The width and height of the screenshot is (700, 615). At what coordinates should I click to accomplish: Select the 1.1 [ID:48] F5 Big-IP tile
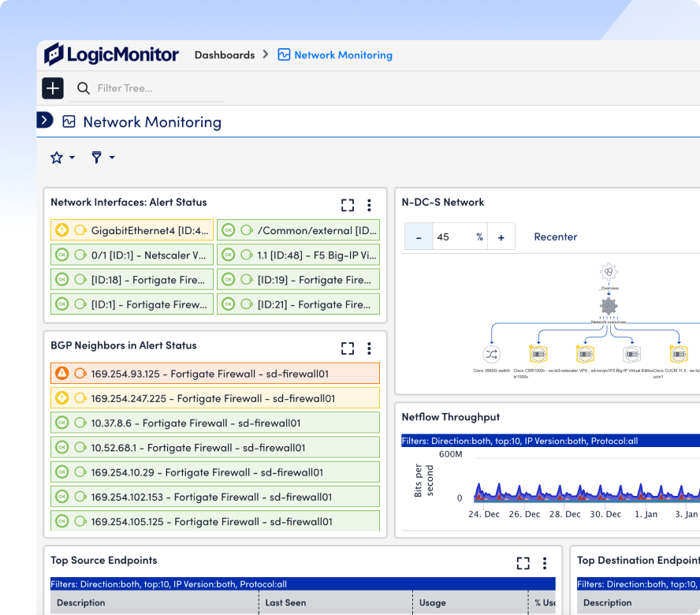(x=298, y=255)
